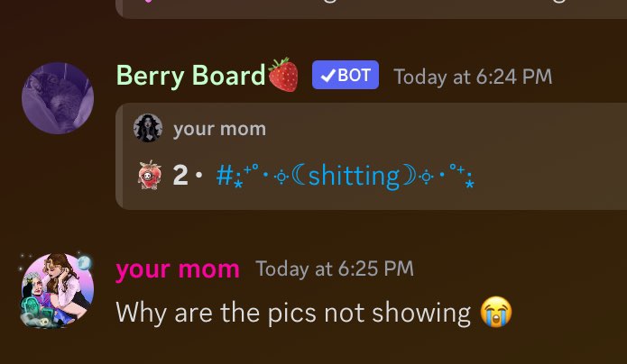Click the star count number 2
Image resolution: width=627 pixels, height=364 pixels.
(x=180, y=175)
